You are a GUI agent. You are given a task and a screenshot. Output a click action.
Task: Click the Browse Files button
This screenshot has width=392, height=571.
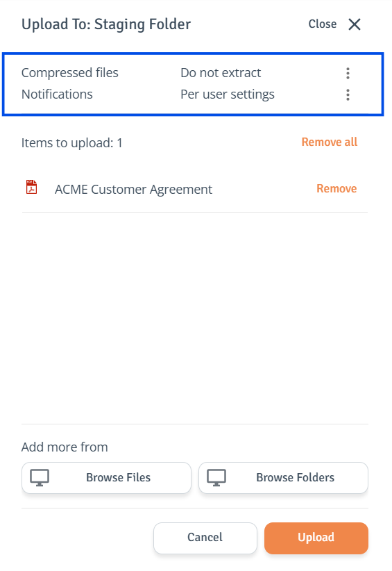[x=107, y=478]
